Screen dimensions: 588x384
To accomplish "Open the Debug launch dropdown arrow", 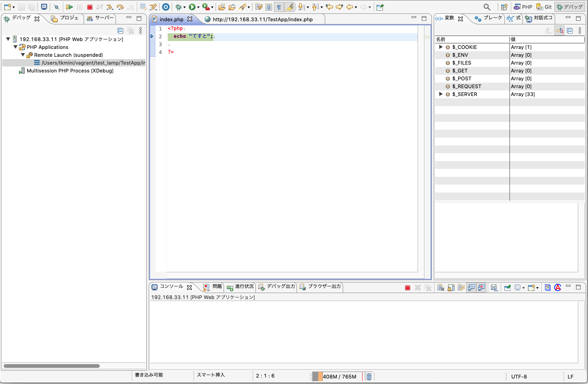I will (184, 7).
